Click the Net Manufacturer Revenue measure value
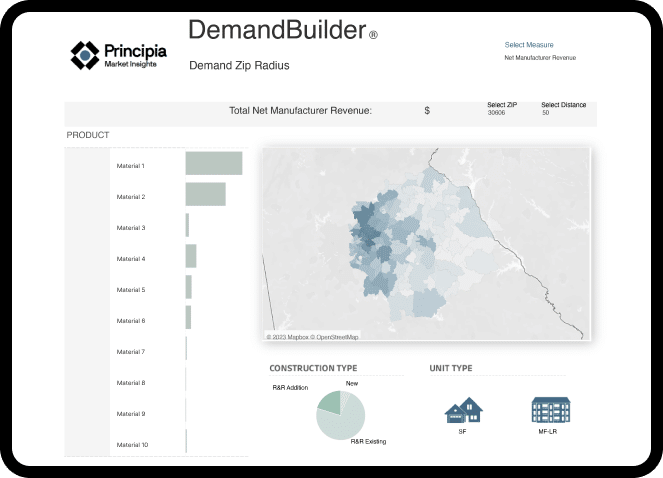663x478 pixels. (540, 58)
